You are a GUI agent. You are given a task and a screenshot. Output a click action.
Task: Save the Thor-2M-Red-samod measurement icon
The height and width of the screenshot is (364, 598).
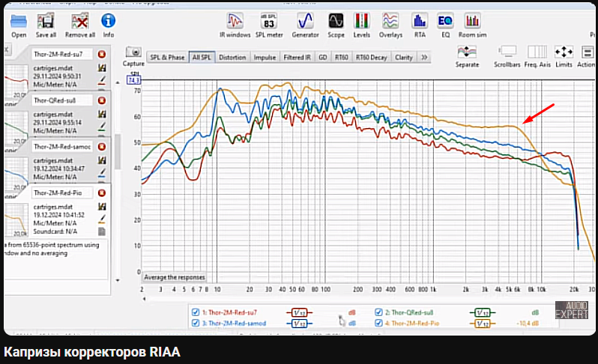pos(102,160)
